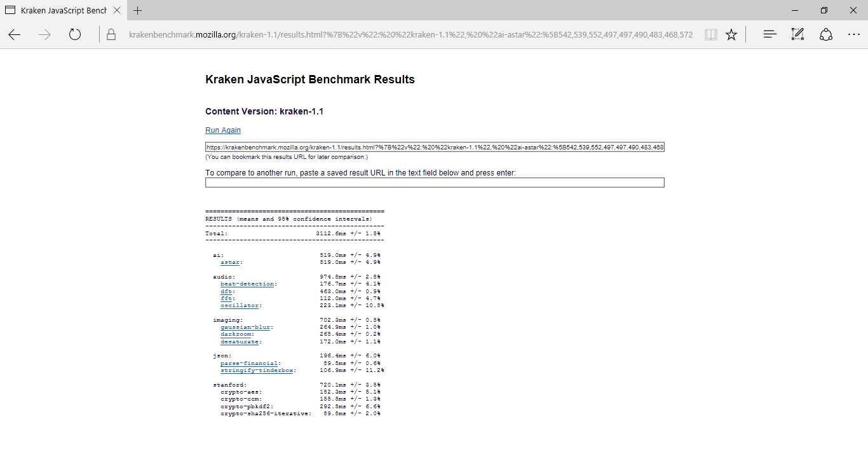The height and width of the screenshot is (461, 868).
Task: Click the stanford value '720.1ms'
Action: (333, 385)
